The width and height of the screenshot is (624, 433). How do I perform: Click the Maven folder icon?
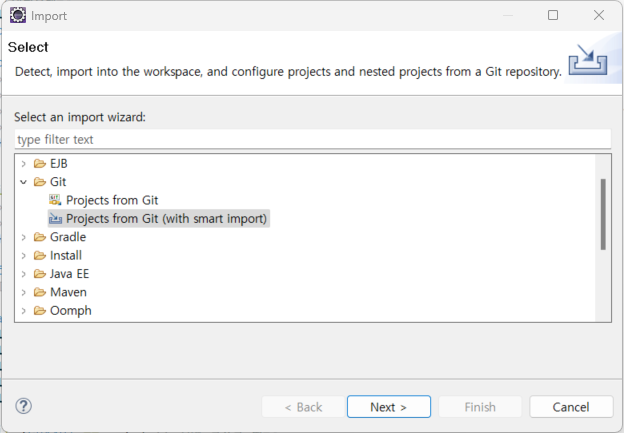(40, 292)
